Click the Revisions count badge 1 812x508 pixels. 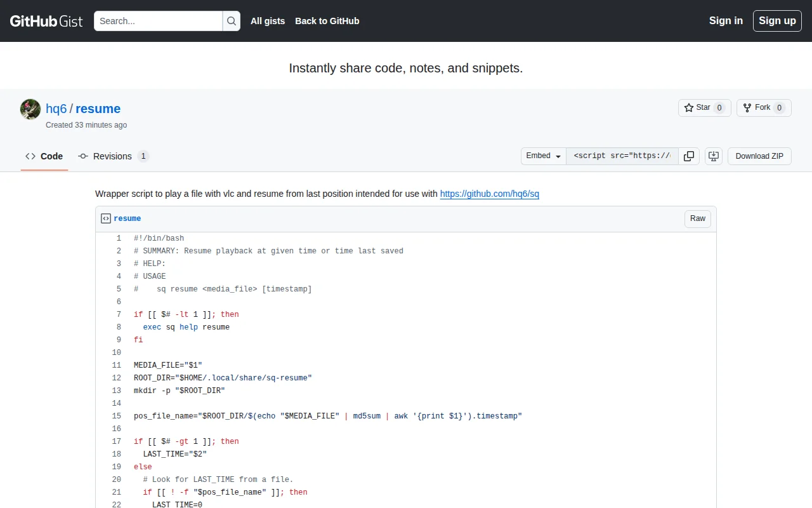point(143,156)
